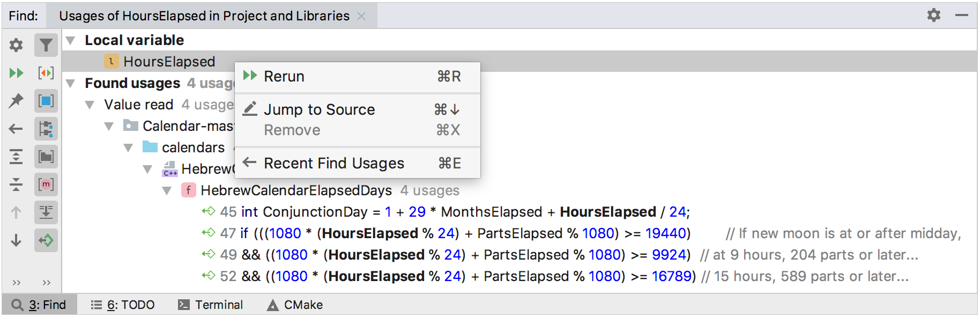Select the line 45 ConjunctionDay usage
The image size is (980, 317).
(455, 212)
